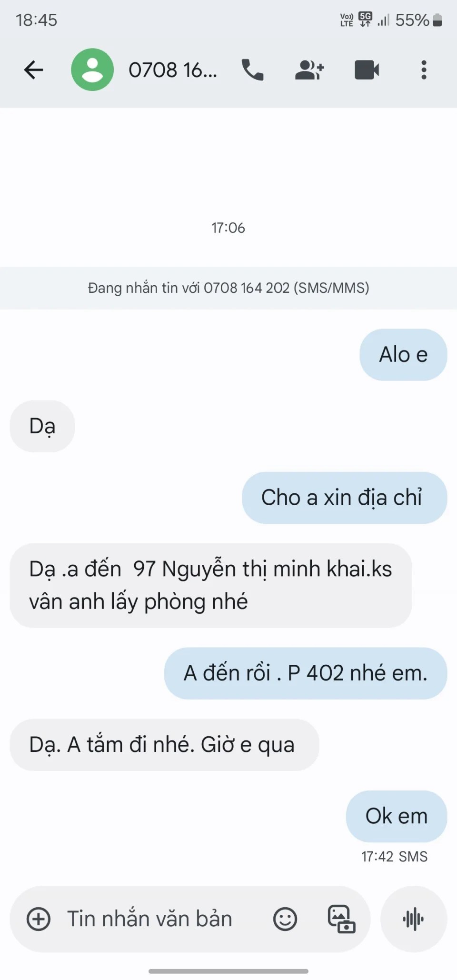Image resolution: width=457 pixels, height=980 pixels.
Task: Tap the 'Cho a xin địa chỉ' message
Action: [344, 498]
